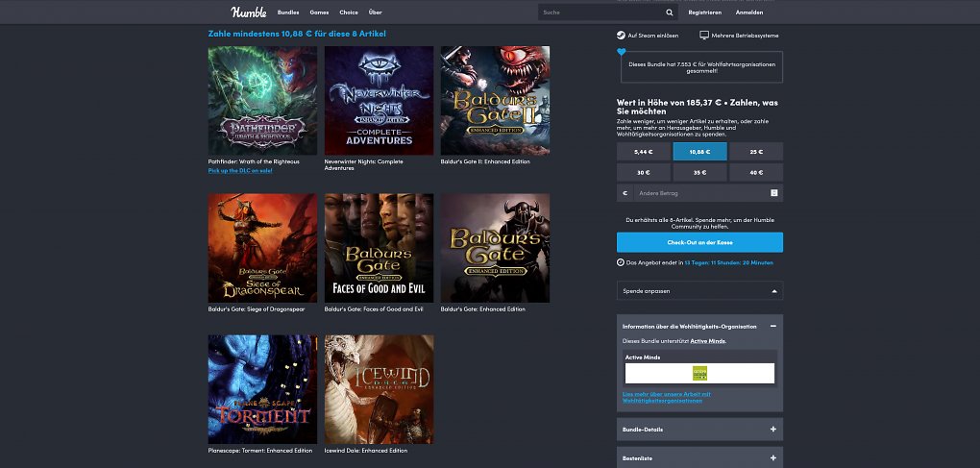Open the 'Spende anpassen' dropdown
The height and width of the screenshot is (468, 980).
pyautogui.click(x=699, y=291)
